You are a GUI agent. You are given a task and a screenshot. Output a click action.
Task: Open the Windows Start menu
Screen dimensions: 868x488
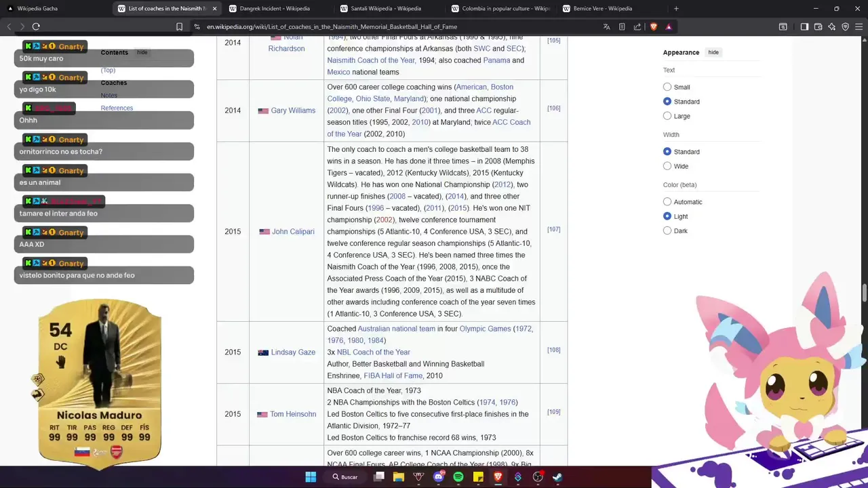[311, 477]
